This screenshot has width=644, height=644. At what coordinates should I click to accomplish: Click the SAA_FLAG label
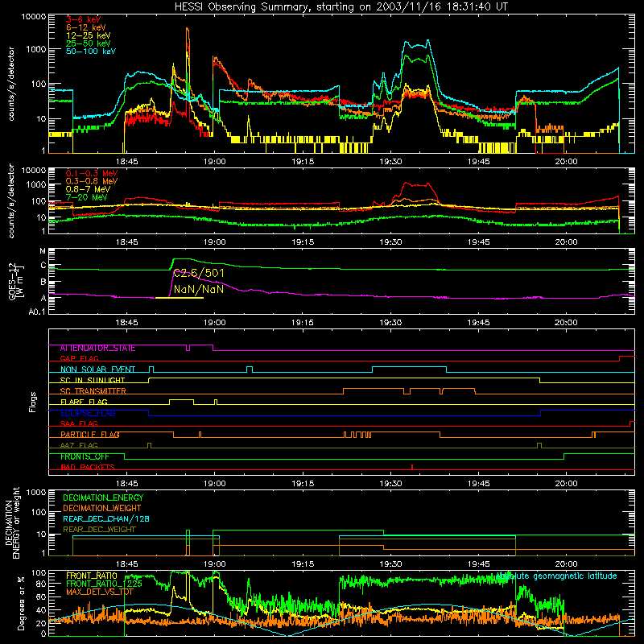79,423
